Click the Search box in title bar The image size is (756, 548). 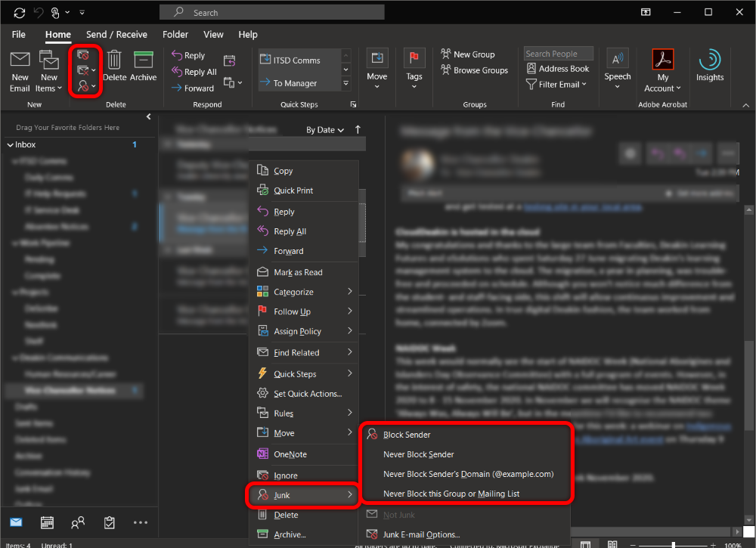[x=272, y=13]
